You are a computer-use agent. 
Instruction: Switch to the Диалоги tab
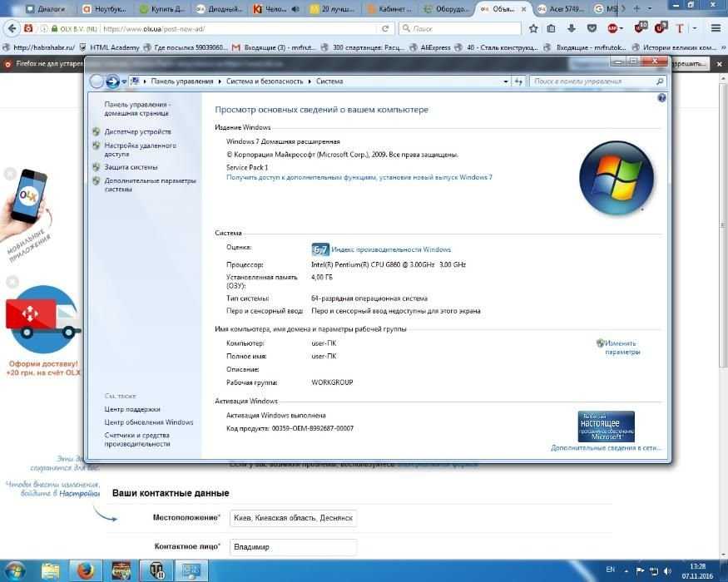click(x=47, y=9)
